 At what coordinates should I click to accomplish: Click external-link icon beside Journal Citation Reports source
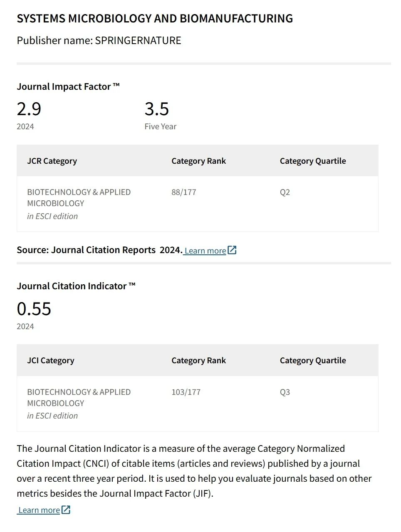(x=232, y=250)
